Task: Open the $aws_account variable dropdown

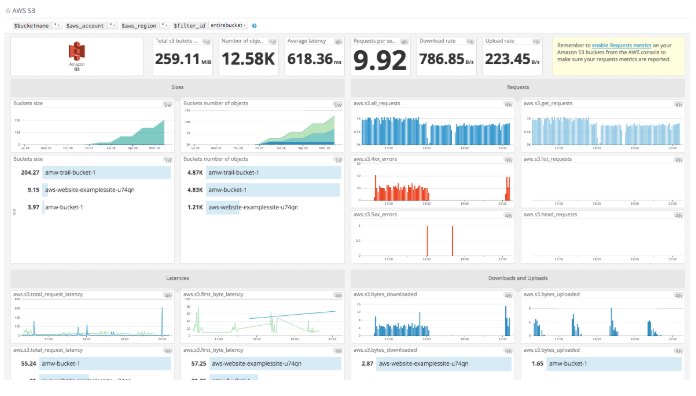Action: click(113, 26)
